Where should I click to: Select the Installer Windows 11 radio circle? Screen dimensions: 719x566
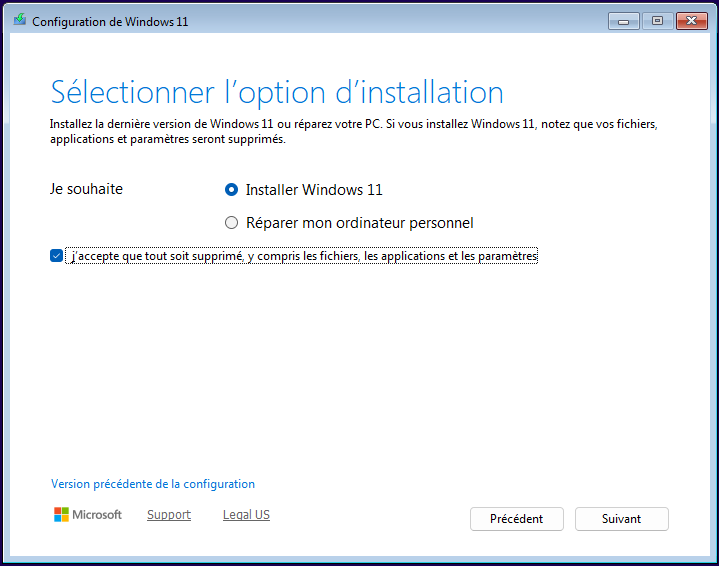point(232,190)
